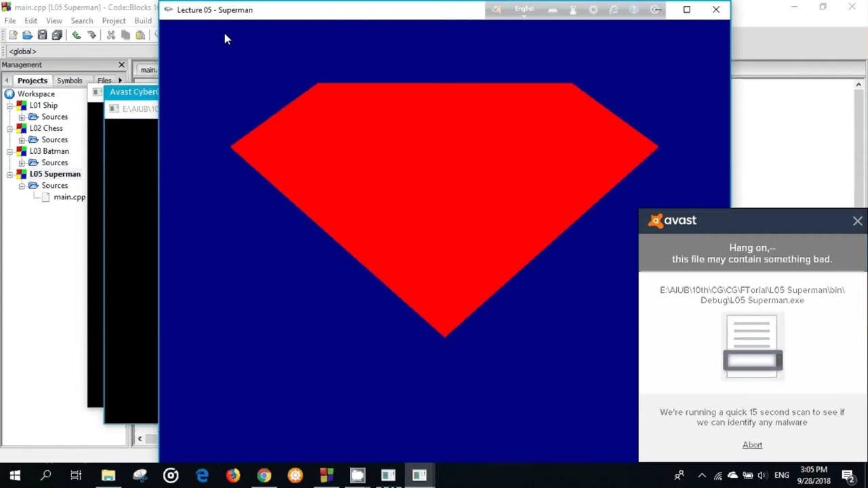Click the Redo arrow icon
868x488 pixels.
coord(92,35)
